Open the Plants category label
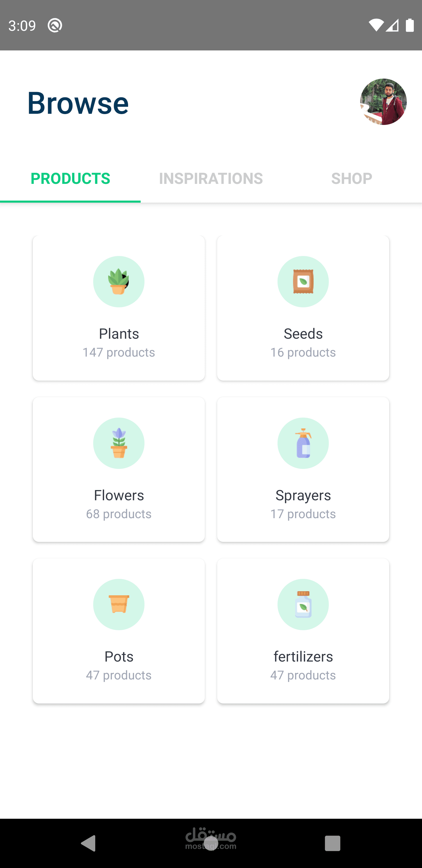 click(119, 334)
